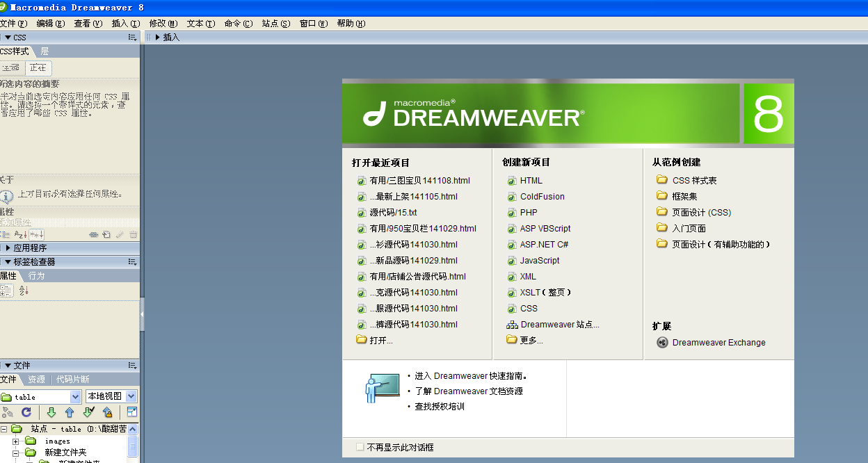Switch to the 代码片断 tab
This screenshot has height=463, width=868.
pyautogui.click(x=72, y=380)
